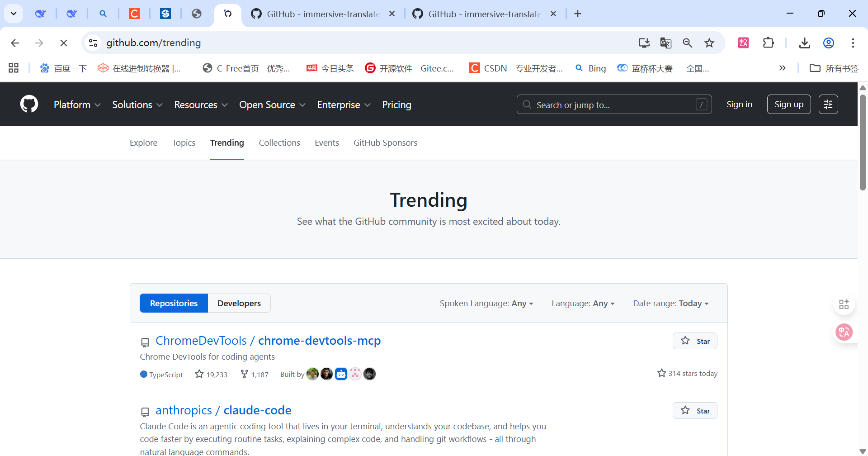This screenshot has height=456, width=868.
Task: Open the CSDN bookmark
Action: (x=516, y=68)
